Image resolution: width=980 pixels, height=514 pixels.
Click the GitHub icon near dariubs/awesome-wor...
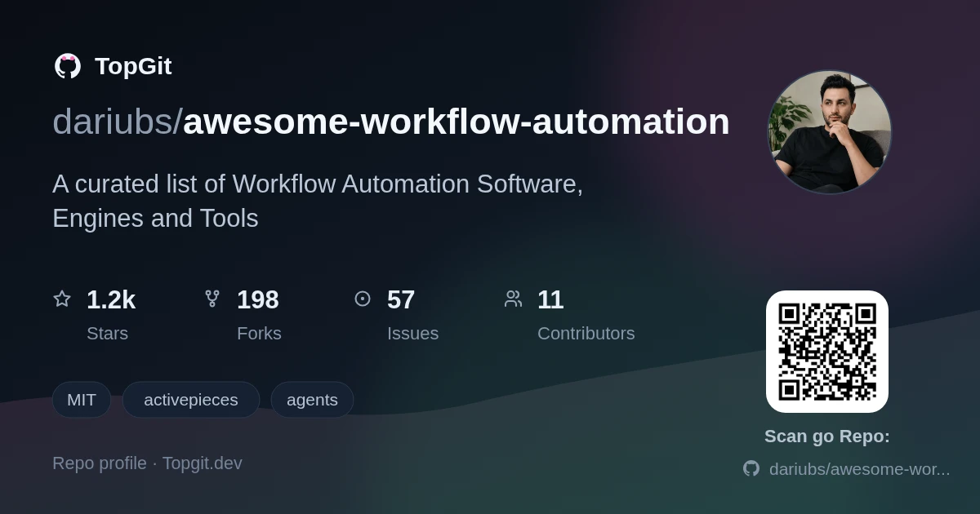point(751,468)
